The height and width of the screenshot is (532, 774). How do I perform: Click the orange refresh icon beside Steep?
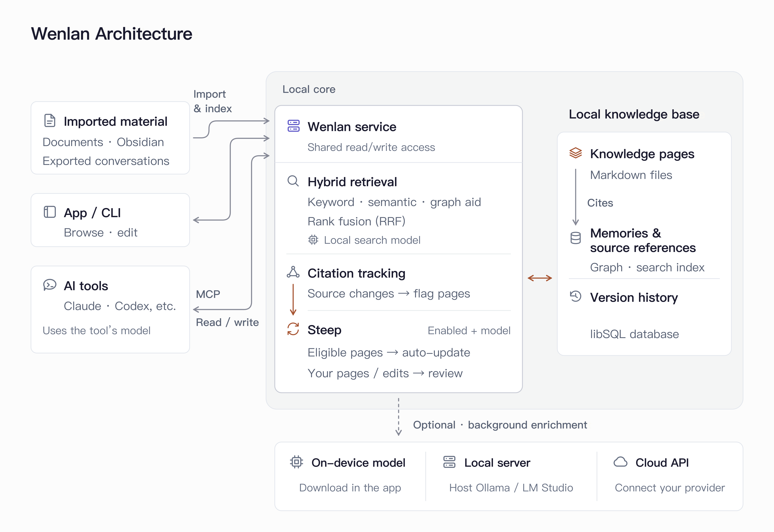tap(293, 329)
